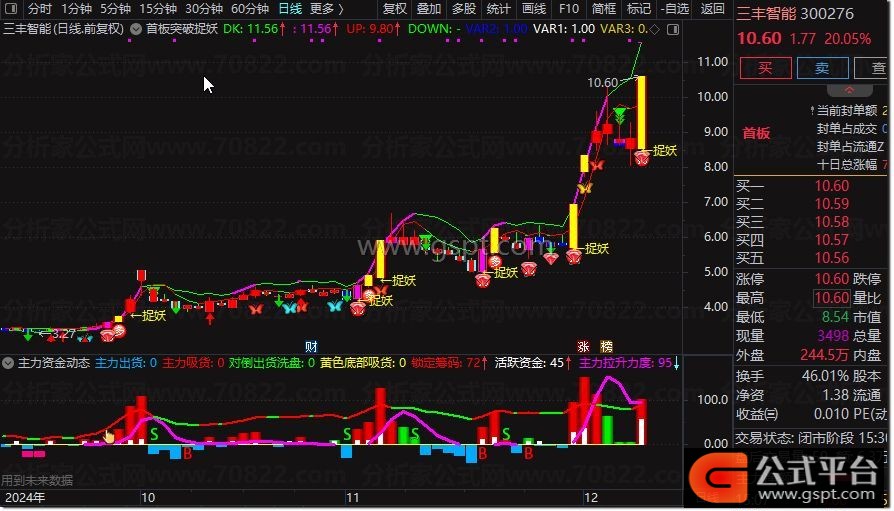Select the 15分钟 timeframe
894x511 pixels.
(158, 9)
